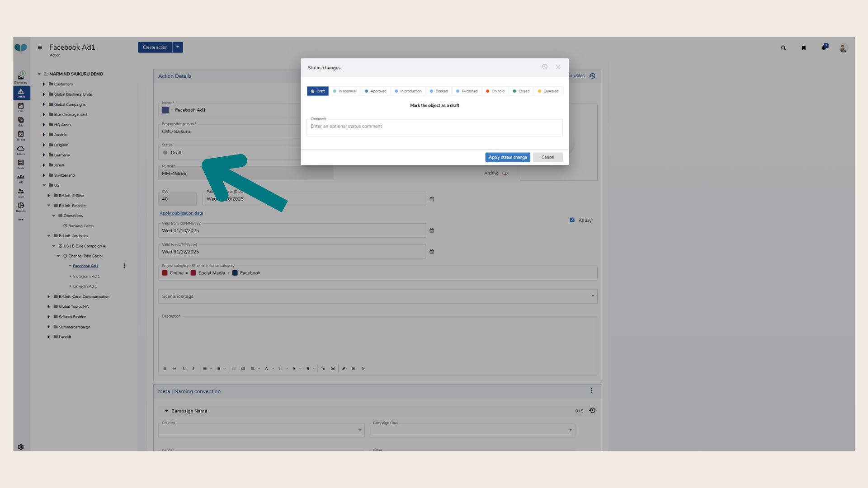Click the notifications bell icon

(824, 47)
